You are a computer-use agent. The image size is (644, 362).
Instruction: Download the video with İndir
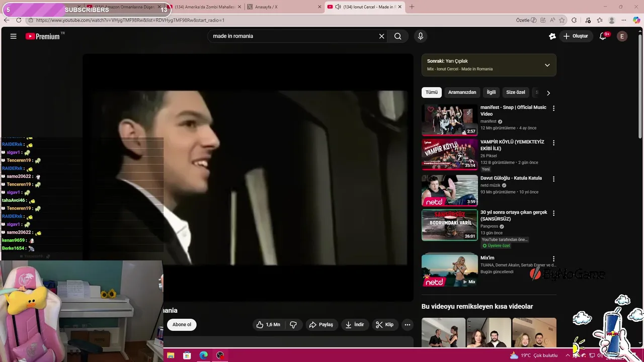[x=355, y=325]
